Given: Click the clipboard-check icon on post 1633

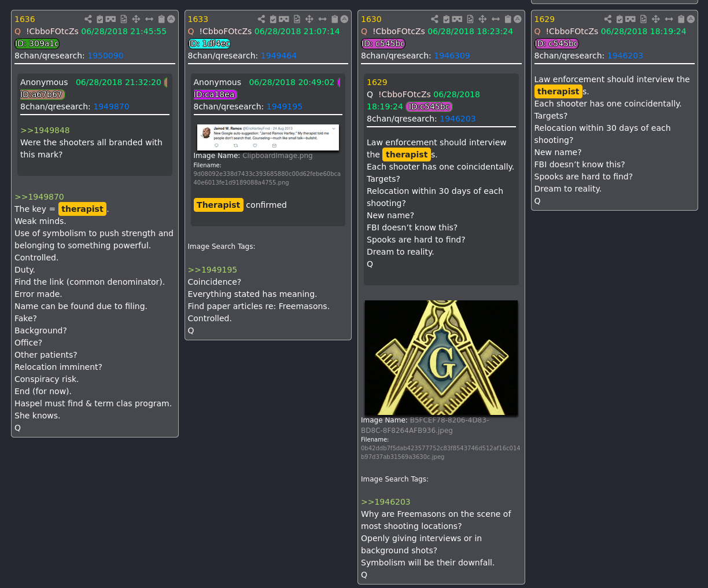Looking at the screenshot, I should coord(273,19).
